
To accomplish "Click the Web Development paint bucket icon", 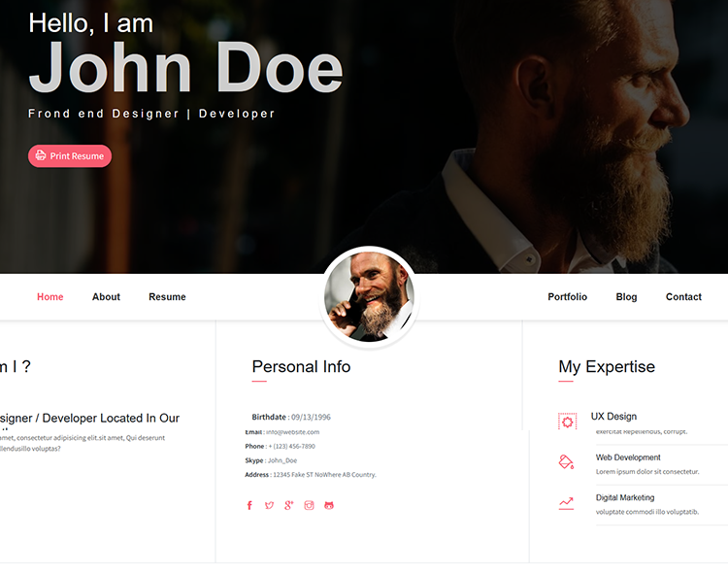I will click(566, 462).
